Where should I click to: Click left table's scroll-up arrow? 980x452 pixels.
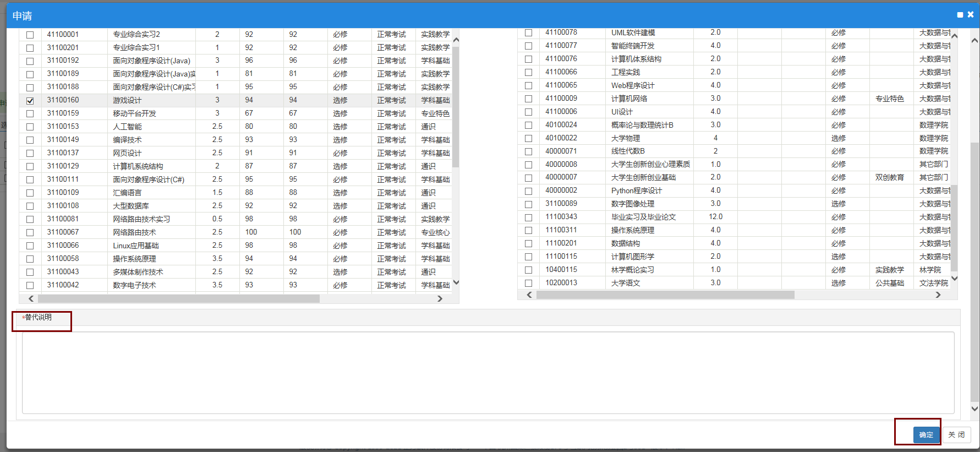(456, 40)
